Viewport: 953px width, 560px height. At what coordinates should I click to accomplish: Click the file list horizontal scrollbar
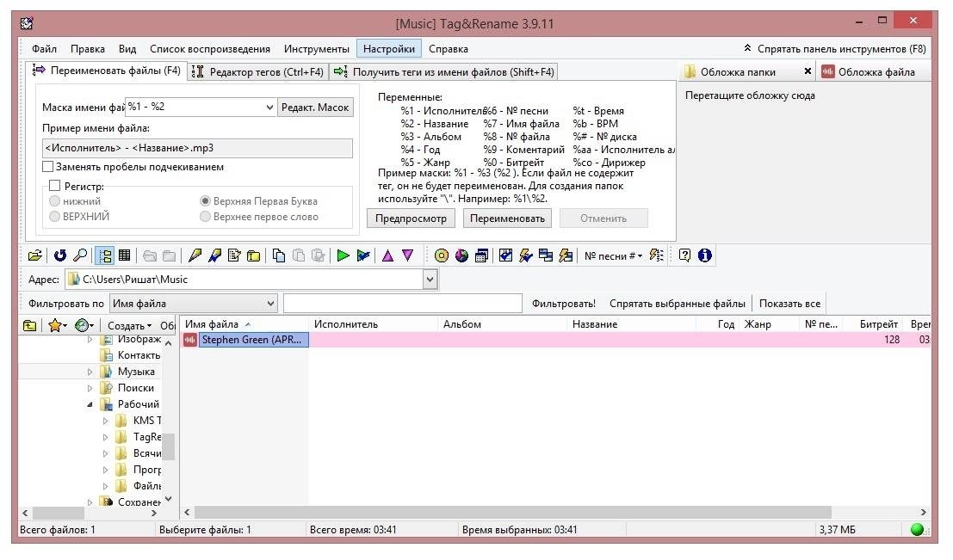[x=513, y=512]
